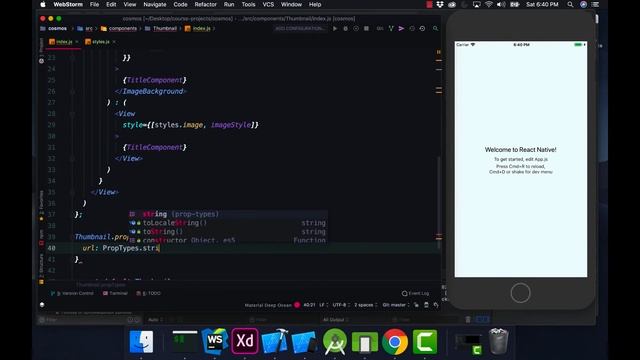This screenshot has height=360, width=640.
Task: Select toLocaleString() autocomplete suggestion
Action: (228, 223)
